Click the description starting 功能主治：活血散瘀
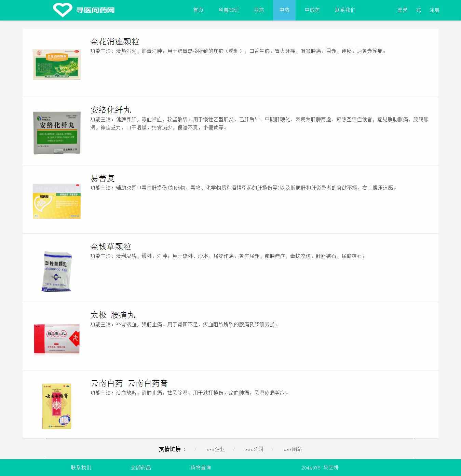The height and width of the screenshot is (476, 461). coord(190,393)
